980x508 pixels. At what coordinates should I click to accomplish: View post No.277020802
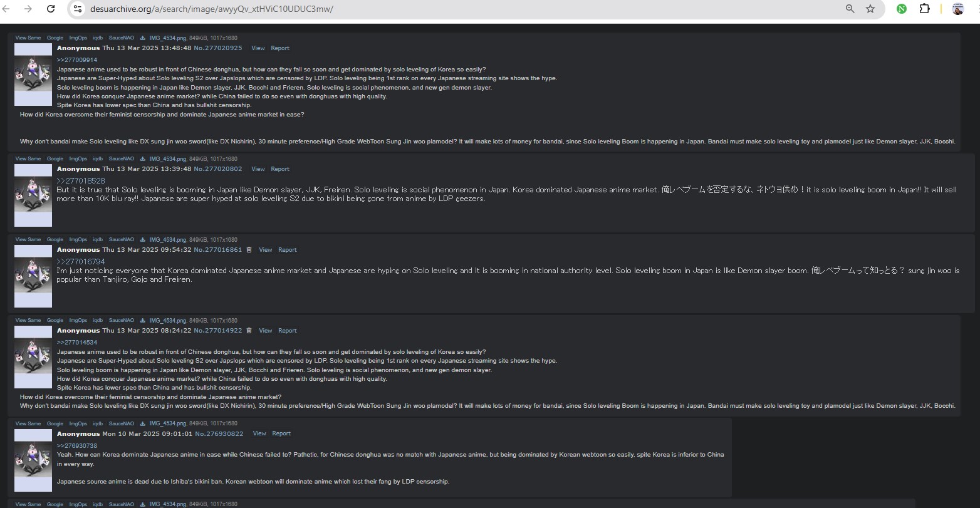coord(258,169)
